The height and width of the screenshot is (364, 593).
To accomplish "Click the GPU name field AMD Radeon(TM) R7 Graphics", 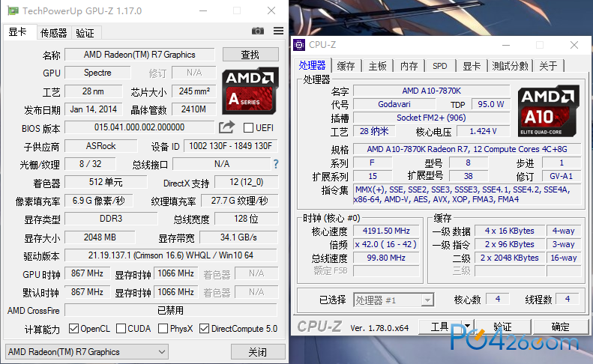I will click(x=139, y=55).
